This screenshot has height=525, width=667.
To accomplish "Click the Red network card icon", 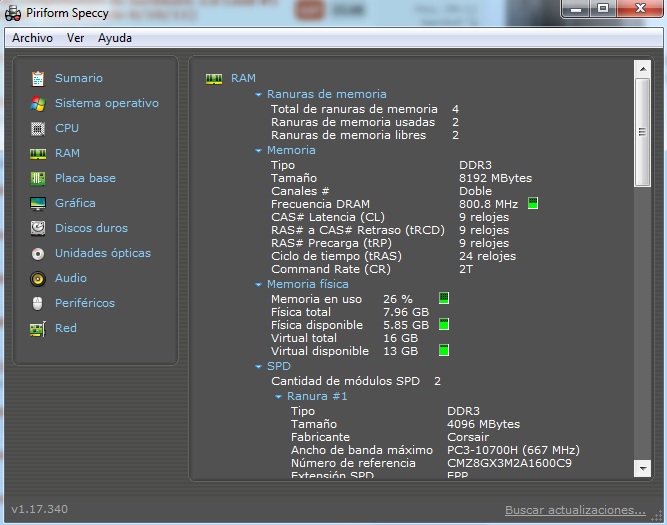I will [x=38, y=329].
